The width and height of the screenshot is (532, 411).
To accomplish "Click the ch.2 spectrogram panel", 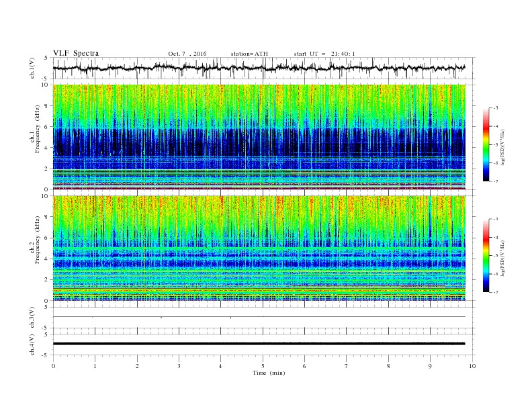I will (x=259, y=248).
